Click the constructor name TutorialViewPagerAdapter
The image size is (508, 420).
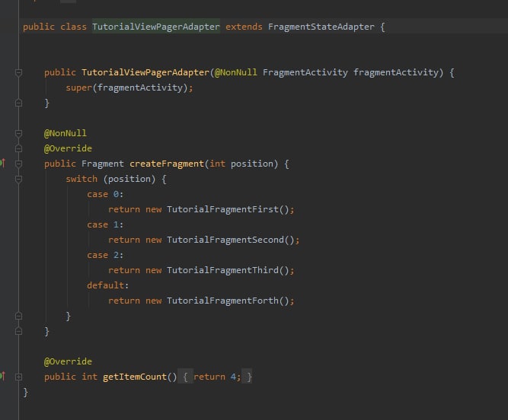[x=145, y=72]
